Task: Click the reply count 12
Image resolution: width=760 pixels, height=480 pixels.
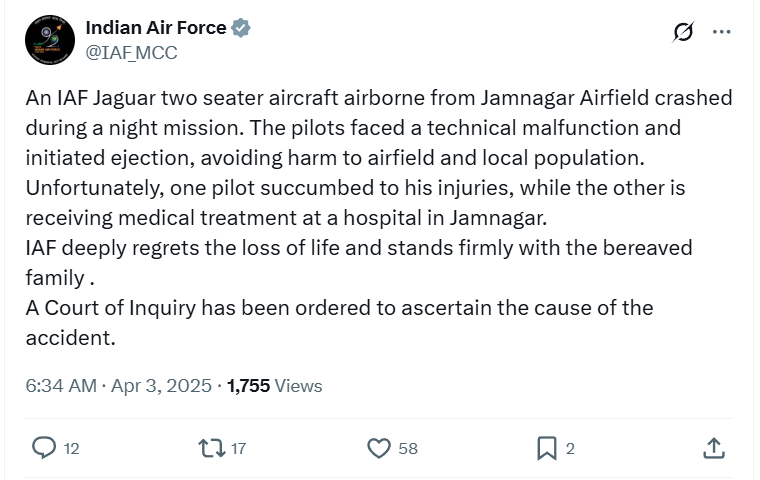Action: [71, 449]
